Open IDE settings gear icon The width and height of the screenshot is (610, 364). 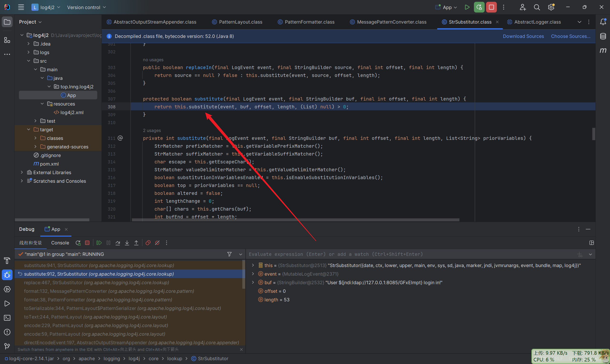tap(551, 7)
